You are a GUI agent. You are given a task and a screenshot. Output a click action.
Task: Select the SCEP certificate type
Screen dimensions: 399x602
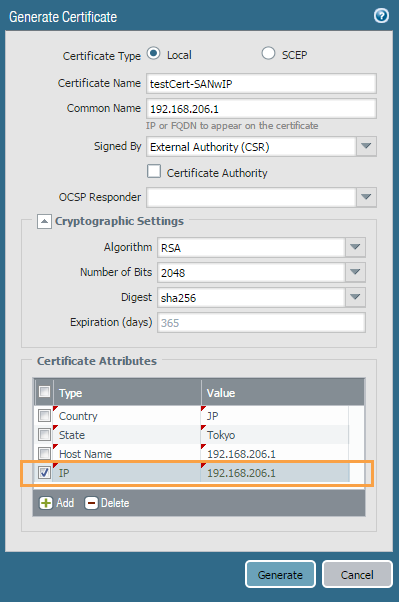pos(268,53)
